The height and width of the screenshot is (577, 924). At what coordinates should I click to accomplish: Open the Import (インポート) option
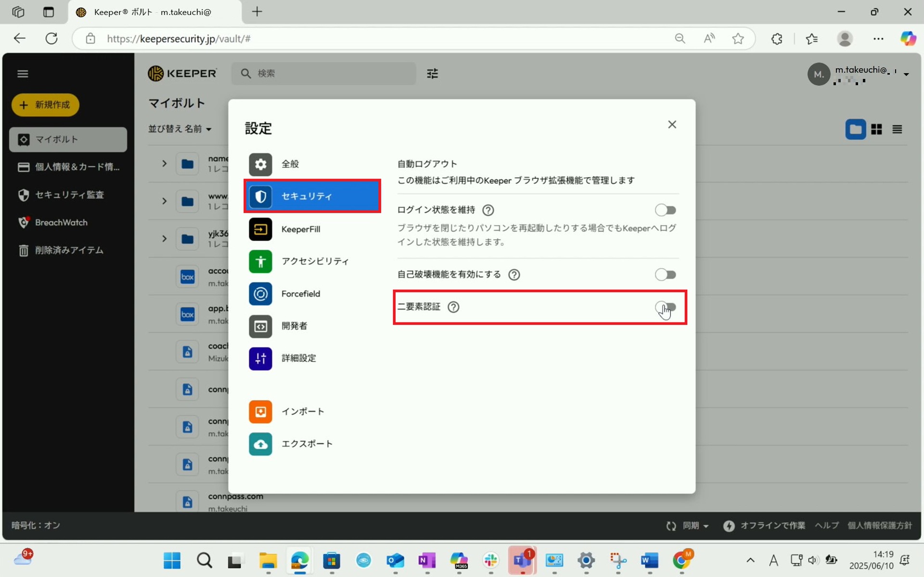coord(302,411)
